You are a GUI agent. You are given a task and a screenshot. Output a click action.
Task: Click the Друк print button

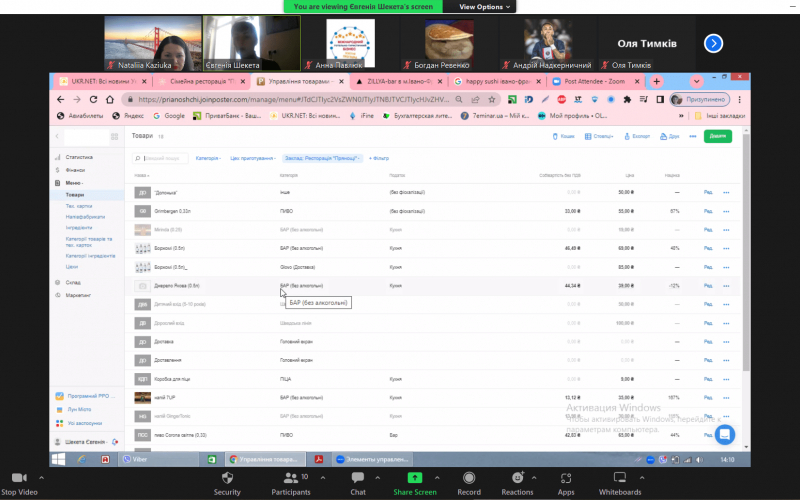coord(670,136)
